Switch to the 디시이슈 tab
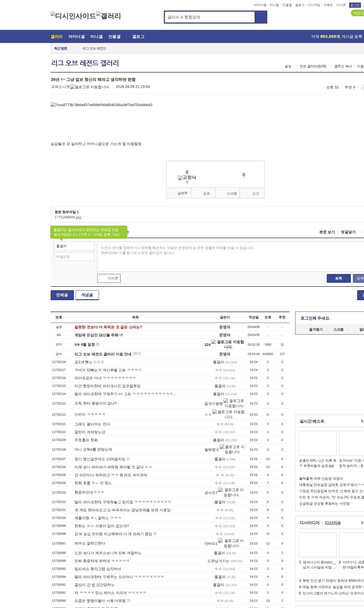The width and height of the screenshot is (364, 608). tap(333, 523)
